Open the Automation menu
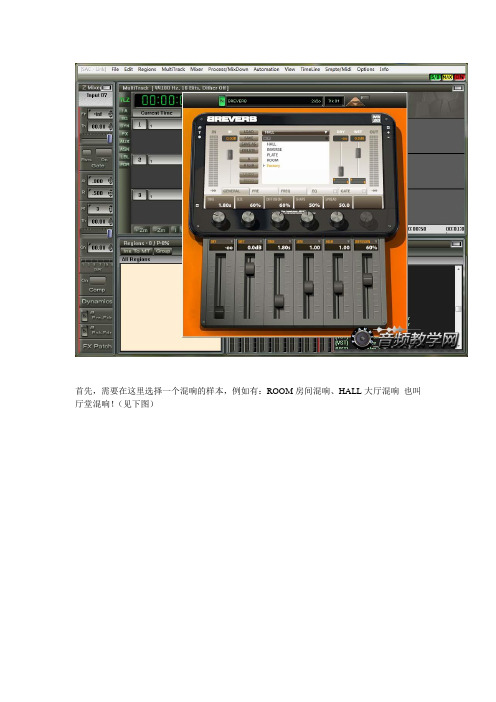The height and width of the screenshot is (702, 496). [x=266, y=69]
